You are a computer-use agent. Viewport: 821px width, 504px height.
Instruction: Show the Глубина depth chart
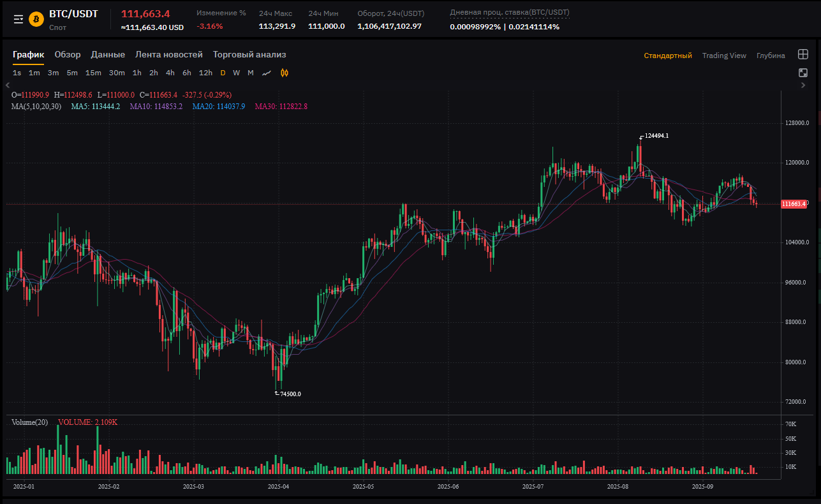point(771,56)
